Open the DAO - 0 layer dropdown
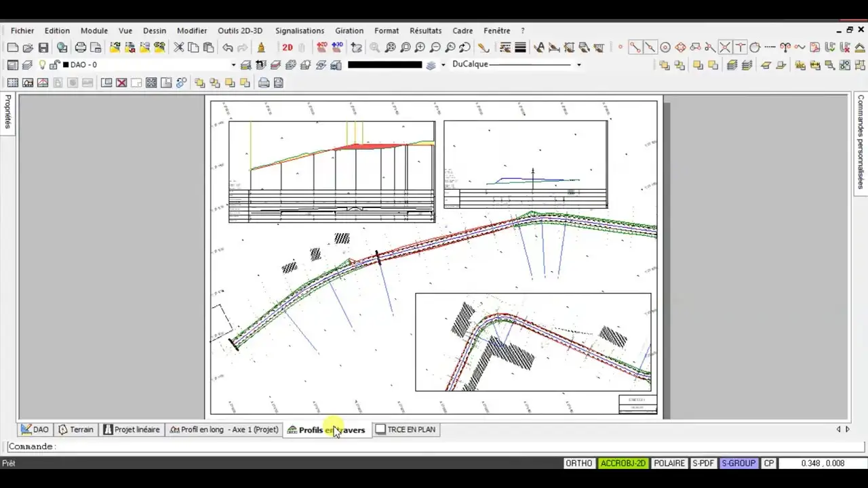Screen dimensions: 868x488 tap(233, 65)
